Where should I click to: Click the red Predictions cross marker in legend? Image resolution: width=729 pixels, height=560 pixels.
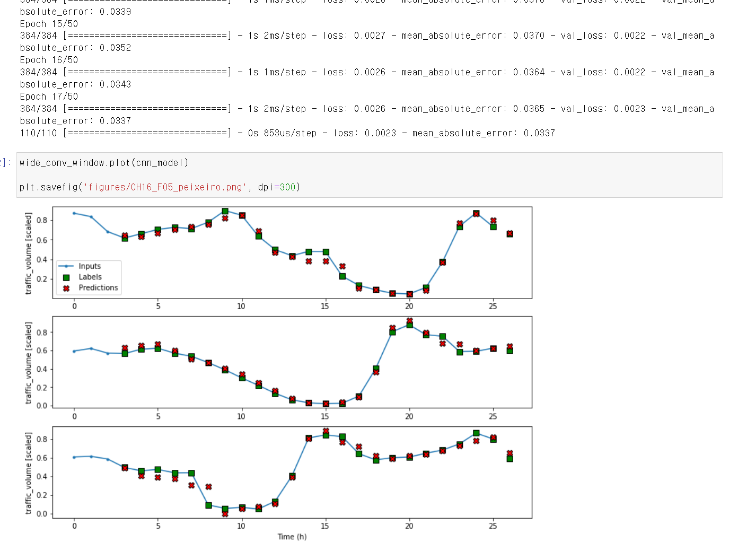66,288
